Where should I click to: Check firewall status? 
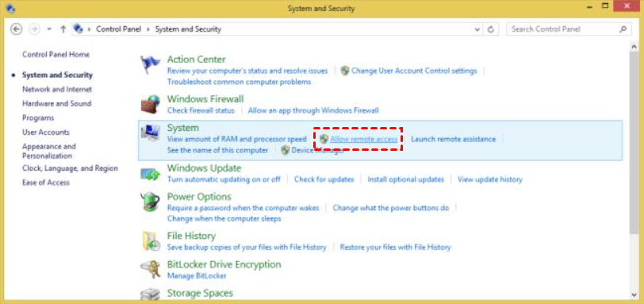(x=201, y=110)
